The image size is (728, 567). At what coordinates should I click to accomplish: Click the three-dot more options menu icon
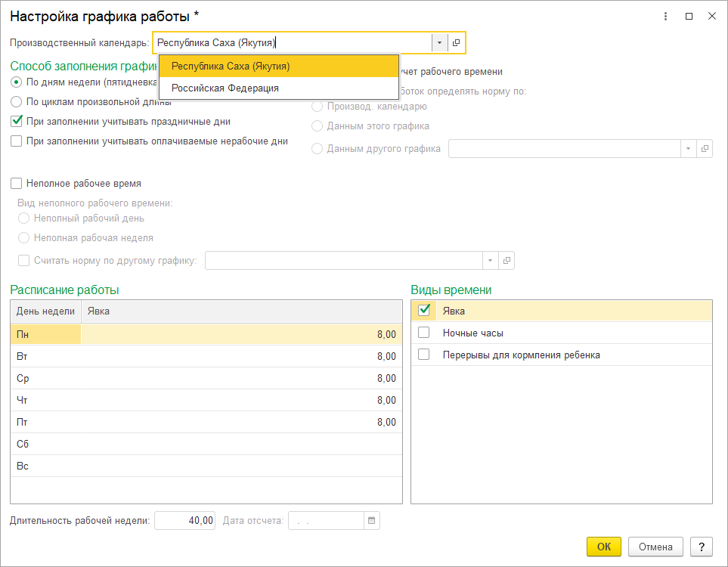pyautogui.click(x=665, y=16)
